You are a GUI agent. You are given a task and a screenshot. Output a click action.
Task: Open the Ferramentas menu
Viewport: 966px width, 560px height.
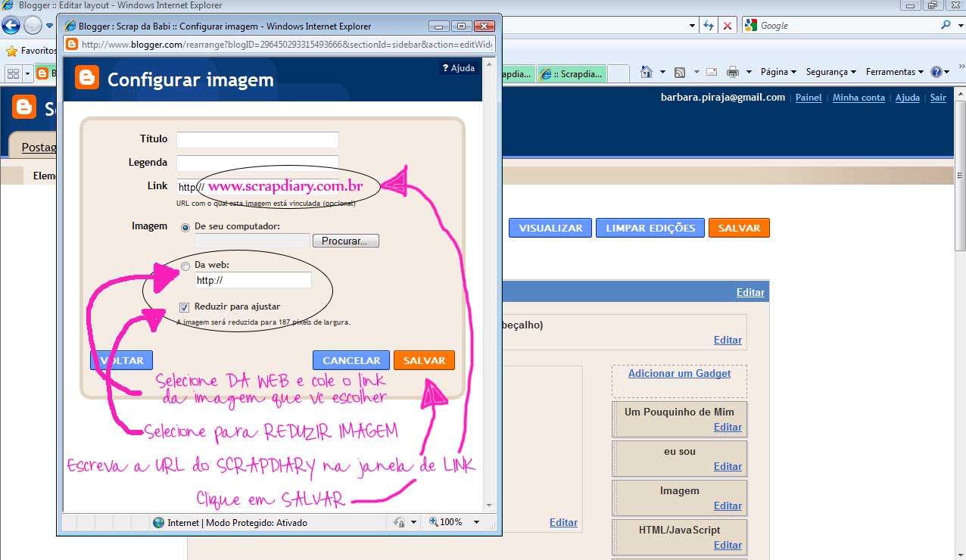[895, 72]
